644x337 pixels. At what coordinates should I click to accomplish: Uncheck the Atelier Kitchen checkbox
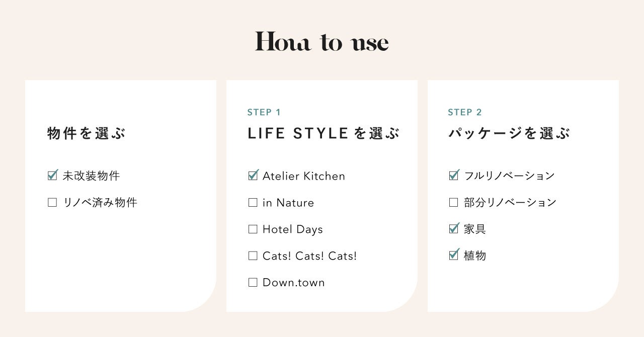(x=253, y=176)
